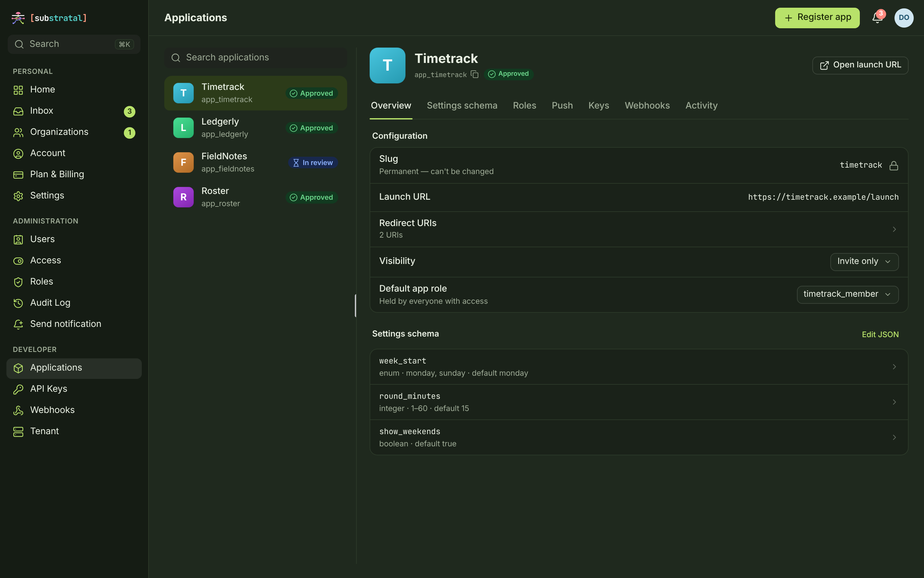This screenshot has height=578, width=924.
Task: Click the panel resize handle divider
Action: 356,305
